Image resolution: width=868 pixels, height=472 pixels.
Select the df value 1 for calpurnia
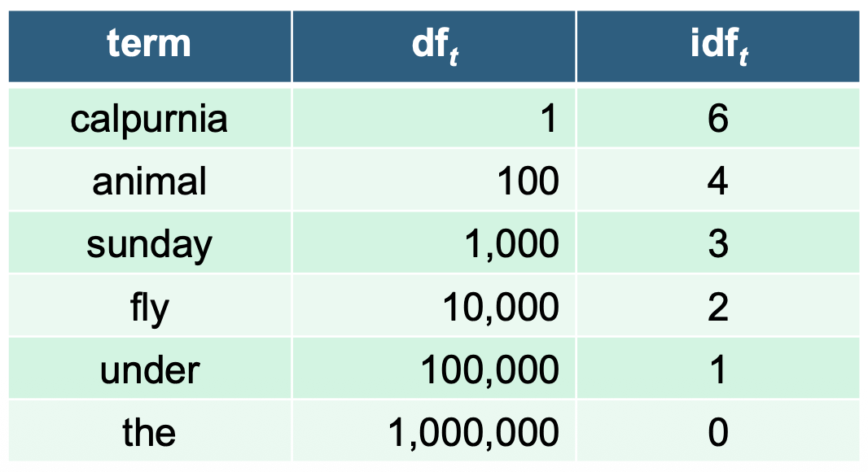pyautogui.click(x=549, y=119)
